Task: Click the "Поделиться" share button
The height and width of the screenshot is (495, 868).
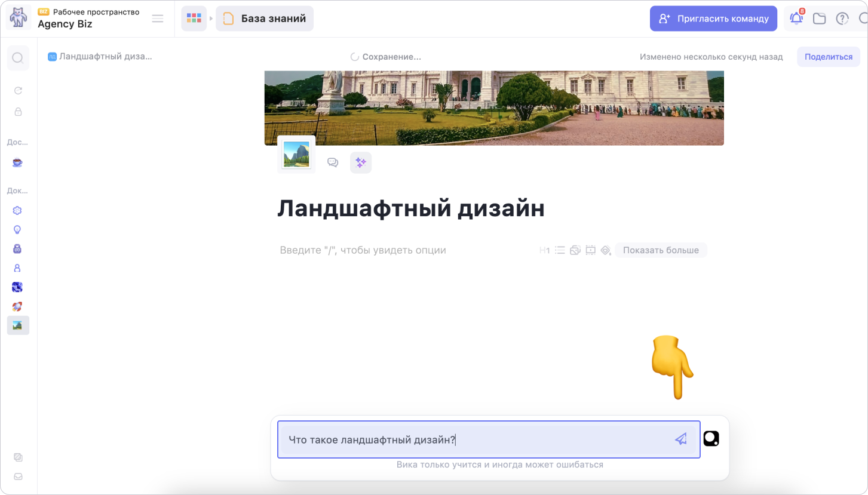Action: [828, 57]
